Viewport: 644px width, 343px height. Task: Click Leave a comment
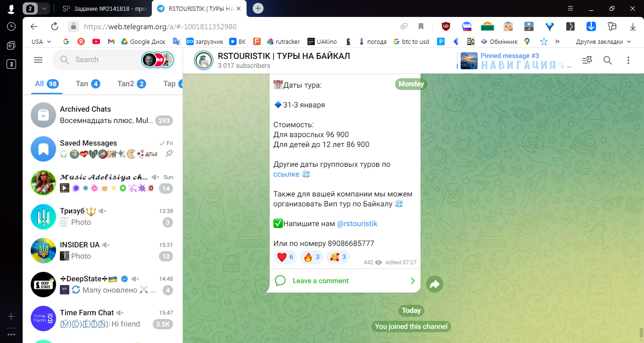(x=321, y=281)
